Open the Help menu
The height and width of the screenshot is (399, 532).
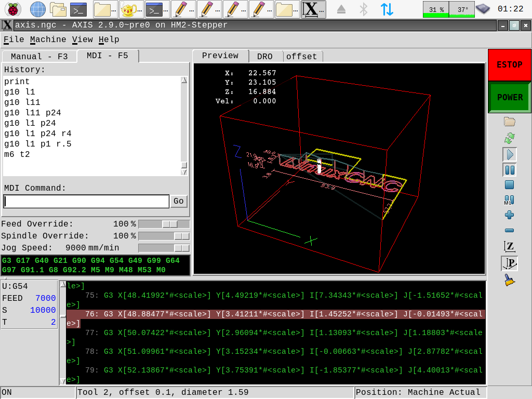[109, 39]
